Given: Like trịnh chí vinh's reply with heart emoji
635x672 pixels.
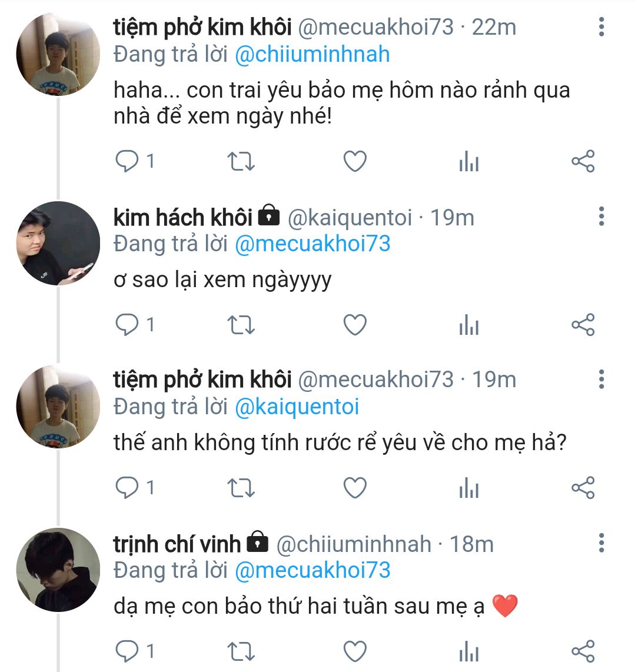Looking at the screenshot, I should pyautogui.click(x=355, y=651).
